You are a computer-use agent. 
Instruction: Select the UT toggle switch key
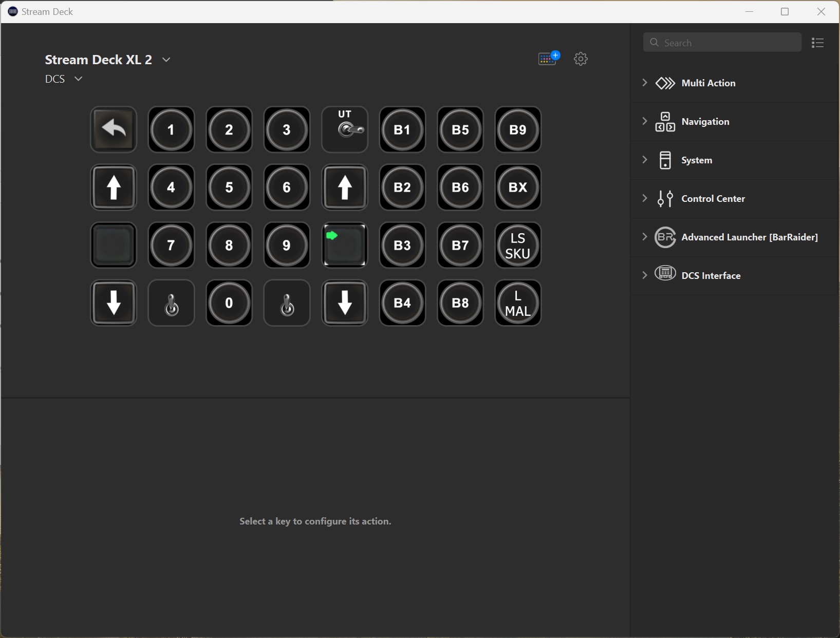(x=345, y=129)
